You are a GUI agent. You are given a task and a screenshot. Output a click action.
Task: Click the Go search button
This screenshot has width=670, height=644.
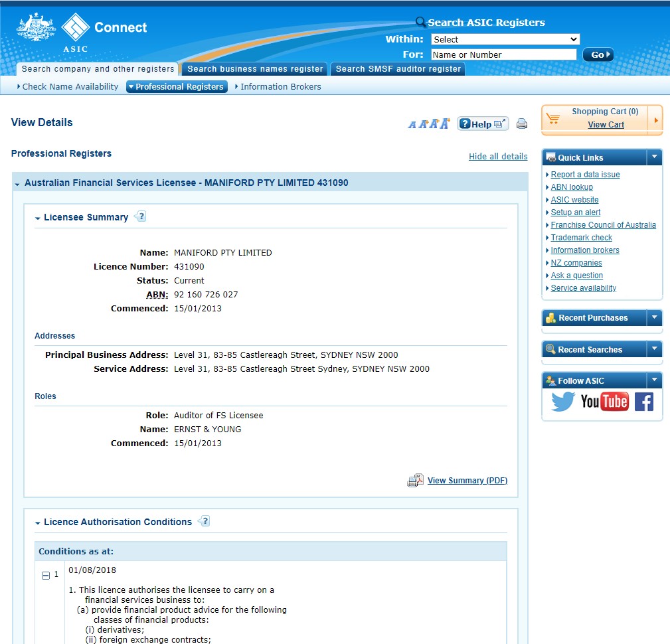[x=598, y=54]
